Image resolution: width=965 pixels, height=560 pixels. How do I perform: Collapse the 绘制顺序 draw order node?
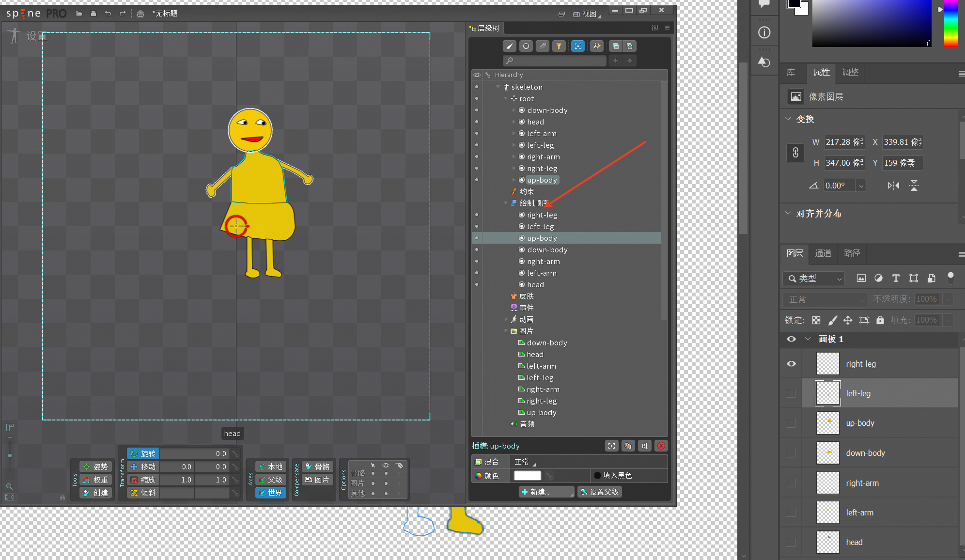point(506,203)
